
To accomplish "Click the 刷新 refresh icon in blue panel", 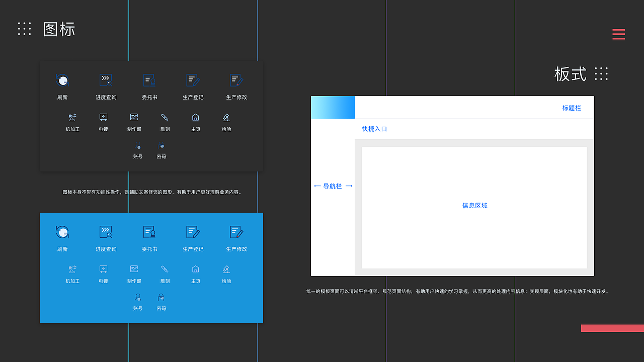I will 62,232.
